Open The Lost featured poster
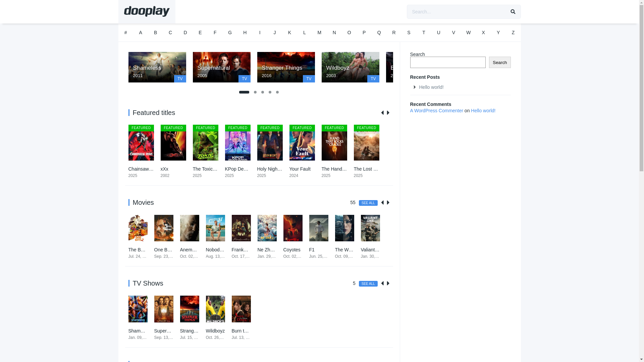Screen dimensions: 644x362 (x=366, y=143)
